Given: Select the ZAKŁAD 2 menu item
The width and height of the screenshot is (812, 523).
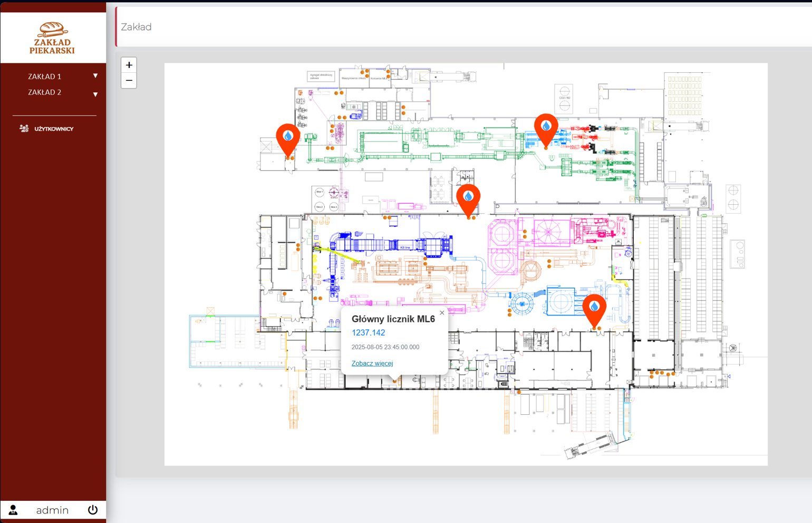Looking at the screenshot, I should tap(45, 92).
